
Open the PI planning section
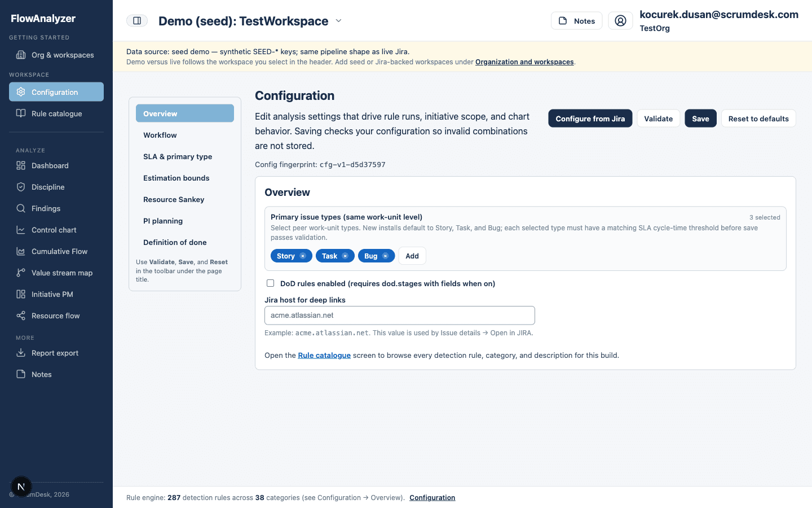point(185,221)
